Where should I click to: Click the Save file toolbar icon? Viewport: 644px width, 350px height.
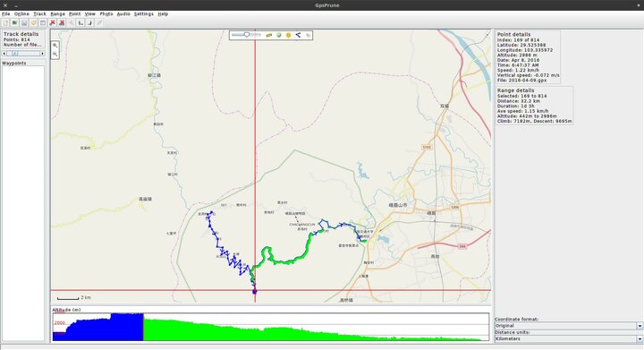pyautogui.click(x=24, y=23)
